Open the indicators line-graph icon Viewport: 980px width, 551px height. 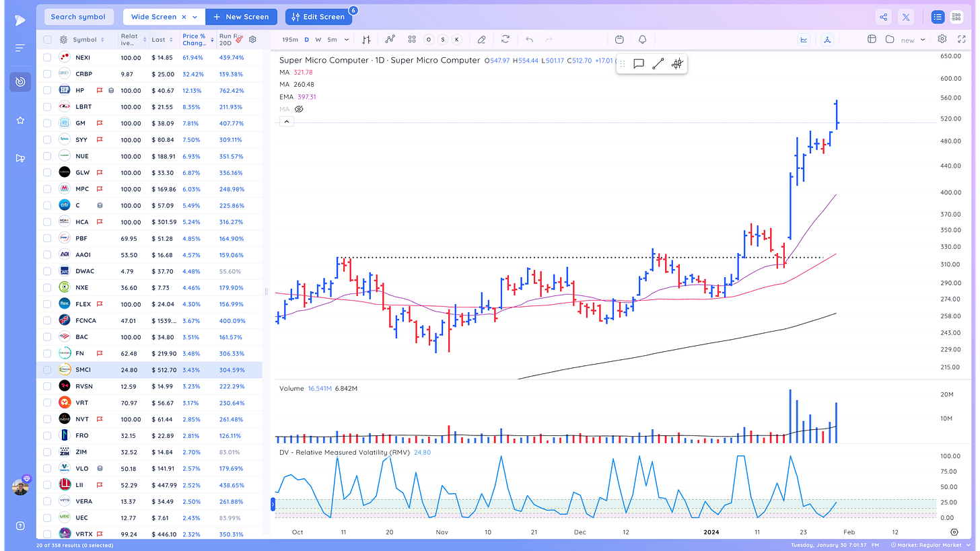point(390,40)
